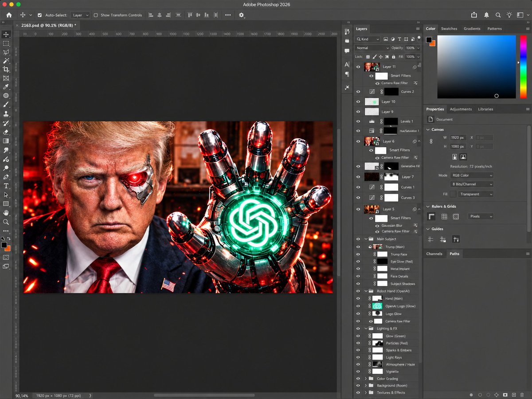Open the notifications bell icon
The width and height of the screenshot is (532, 399).
[486, 15]
